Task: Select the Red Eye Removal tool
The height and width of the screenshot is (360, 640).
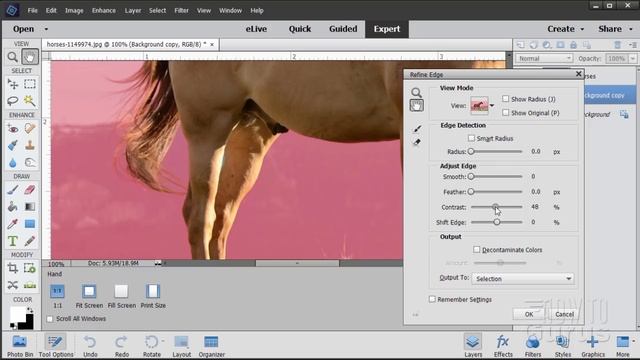Action: click(x=13, y=129)
